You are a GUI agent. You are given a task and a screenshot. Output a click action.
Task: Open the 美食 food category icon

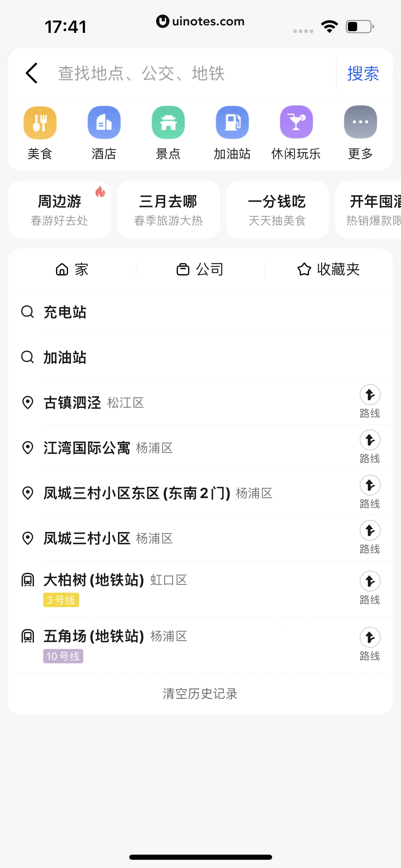(40, 123)
